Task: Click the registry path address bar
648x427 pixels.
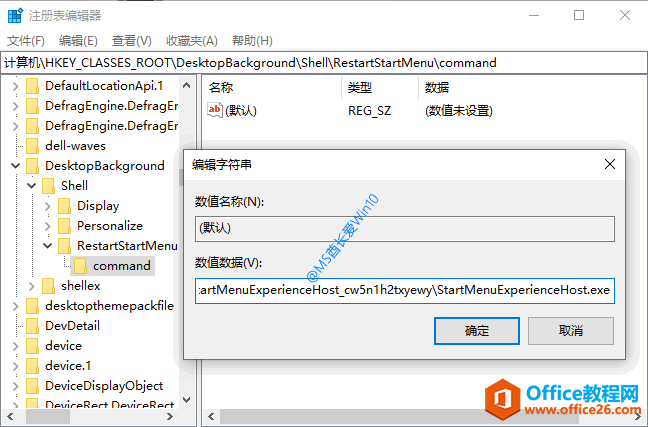Action: point(324,63)
